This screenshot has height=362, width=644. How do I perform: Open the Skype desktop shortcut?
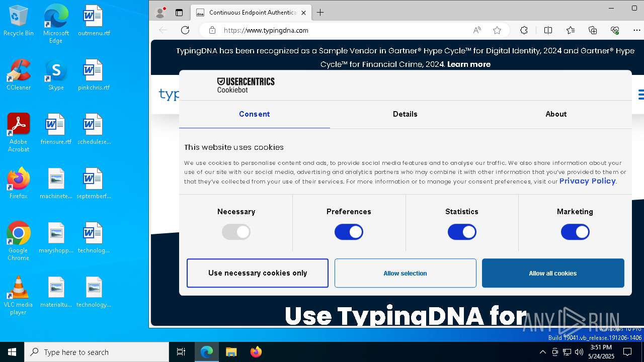point(56,75)
